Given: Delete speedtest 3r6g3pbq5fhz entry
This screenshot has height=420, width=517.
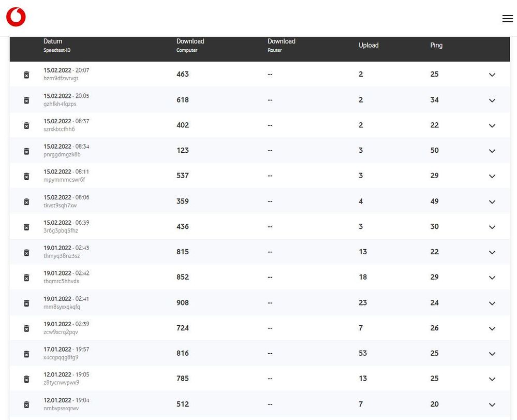Looking at the screenshot, I should tap(27, 227).
